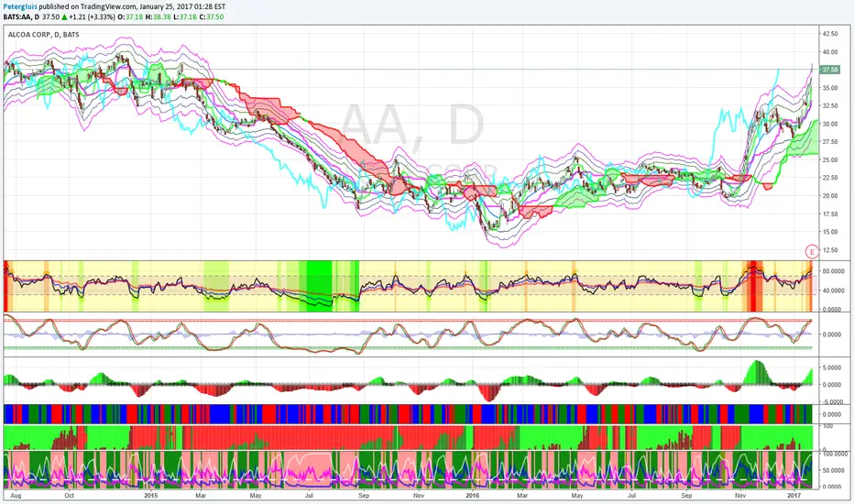Click the 50.0000 bottom indicator scale label

[833, 470]
